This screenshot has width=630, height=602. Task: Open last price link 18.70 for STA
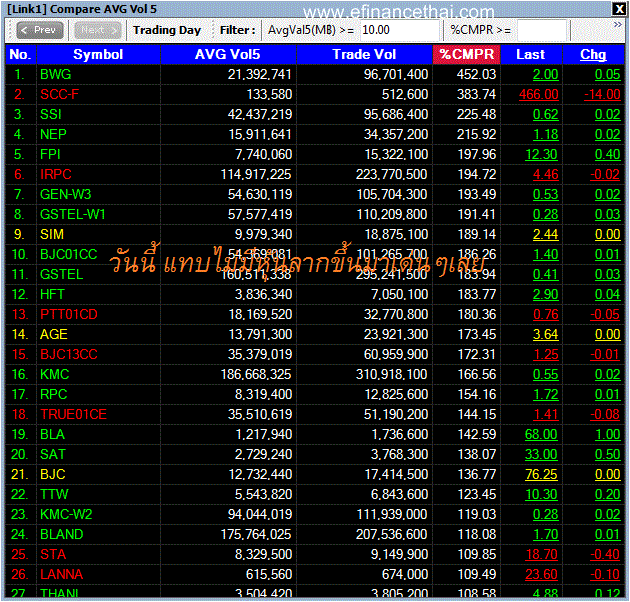(x=542, y=555)
